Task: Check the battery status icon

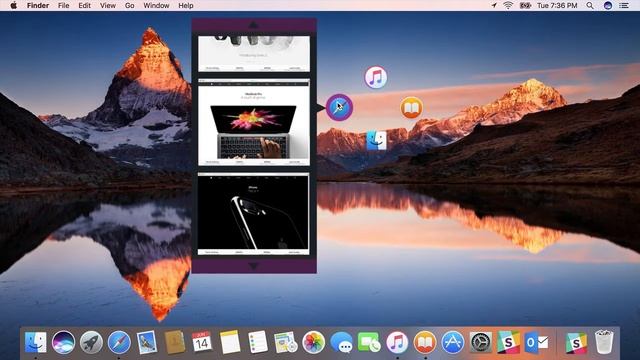Action: pos(525,5)
